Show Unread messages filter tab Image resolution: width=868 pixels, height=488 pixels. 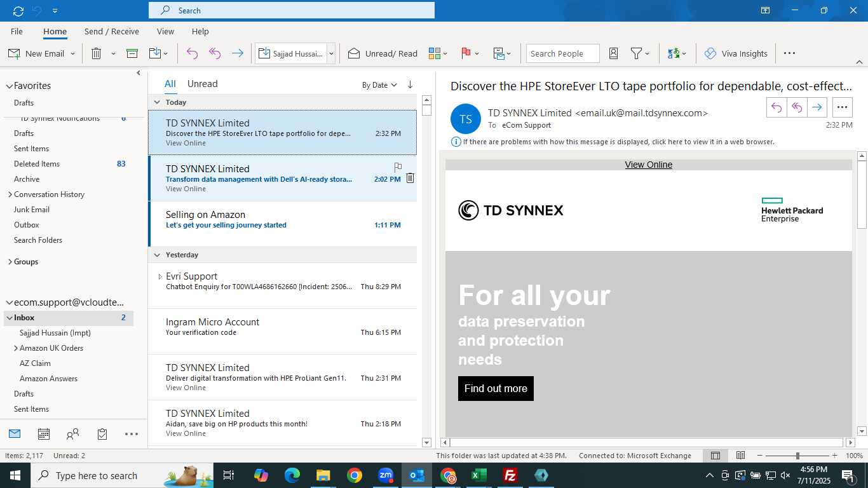pos(202,84)
